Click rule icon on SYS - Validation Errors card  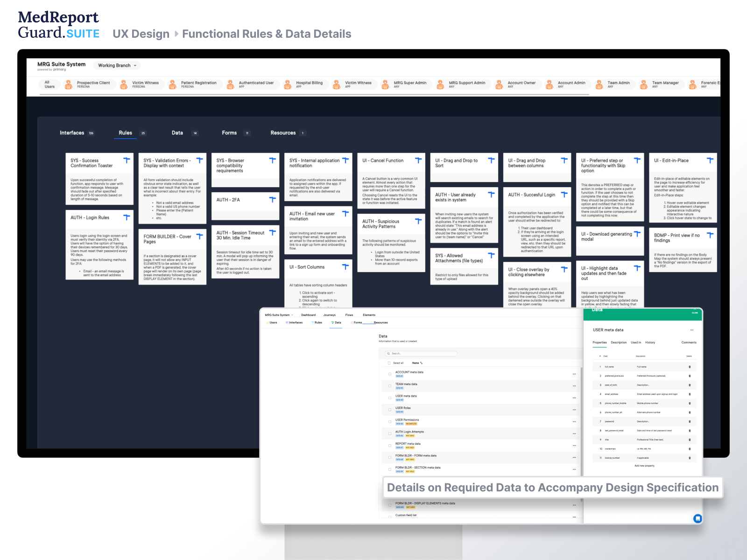click(199, 160)
